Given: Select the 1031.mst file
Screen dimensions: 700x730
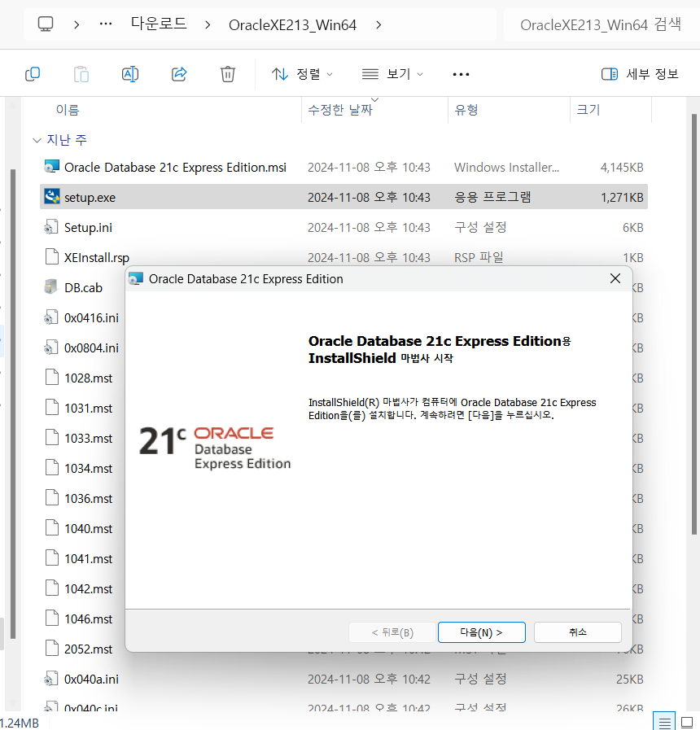Looking at the screenshot, I should point(88,409).
